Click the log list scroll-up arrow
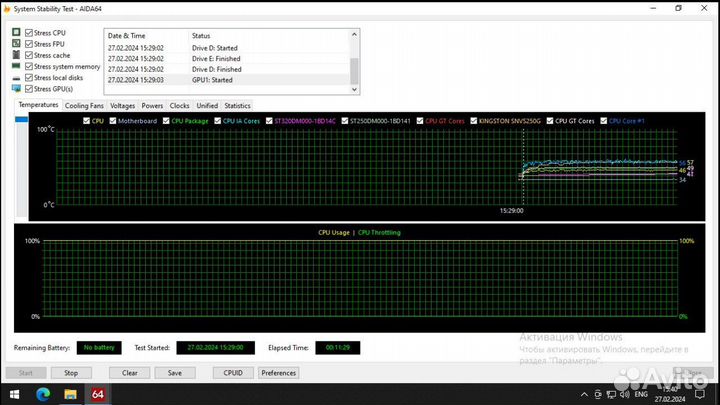The image size is (720, 405). [354, 34]
